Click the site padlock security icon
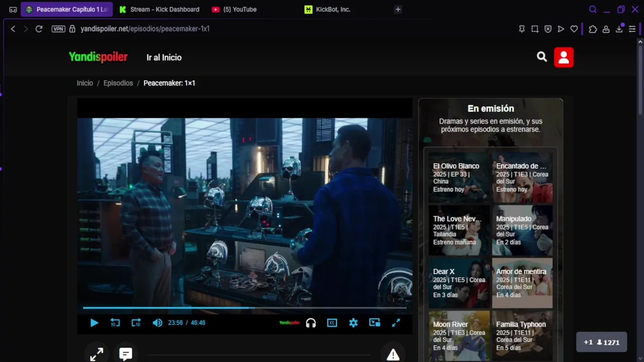The width and height of the screenshot is (644, 362). pyautogui.click(x=72, y=29)
